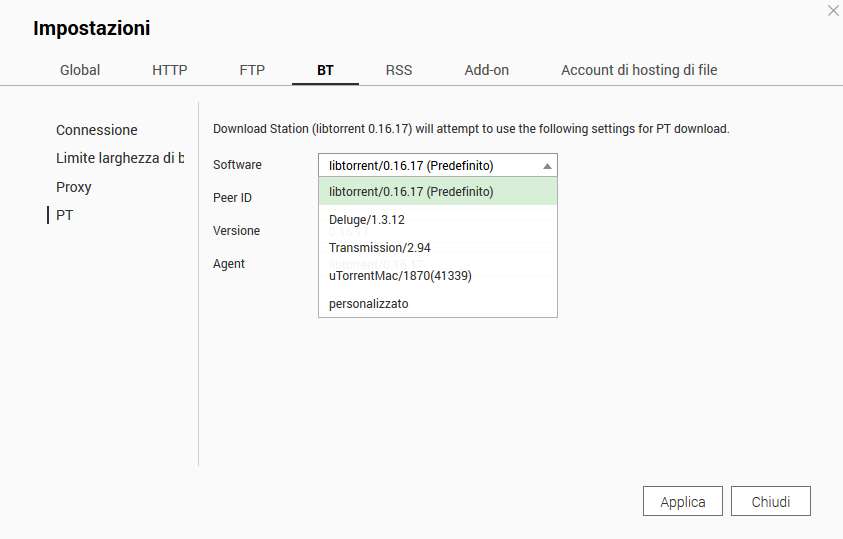Click the Applica button
Viewport: 843px width, 539px height.
683,502
